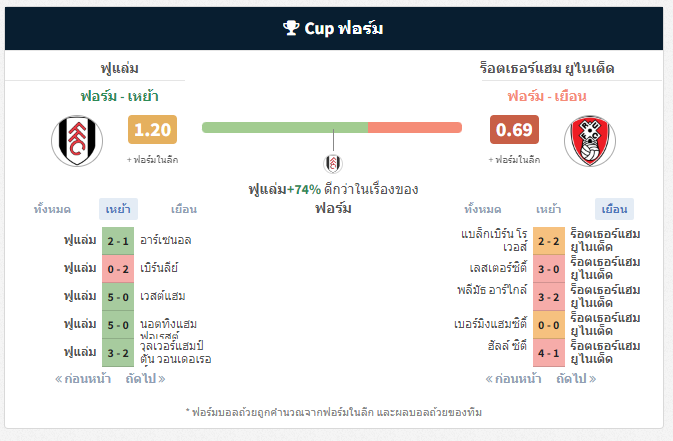Click the Fulham 1.20 form rating badge
673x441 pixels.
(152, 130)
